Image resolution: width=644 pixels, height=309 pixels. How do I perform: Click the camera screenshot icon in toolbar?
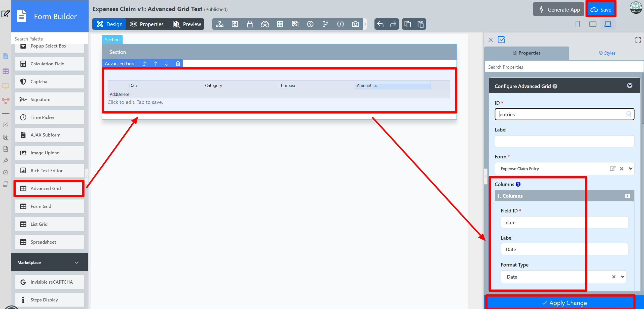click(355, 24)
